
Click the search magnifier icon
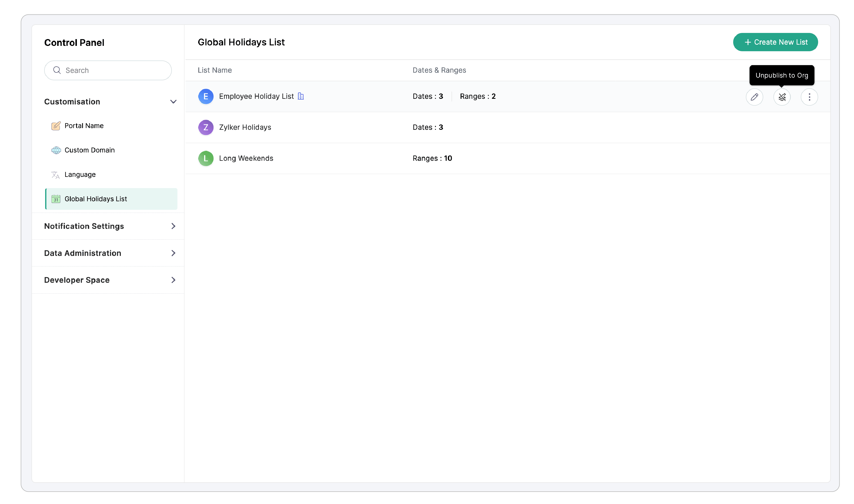click(57, 70)
